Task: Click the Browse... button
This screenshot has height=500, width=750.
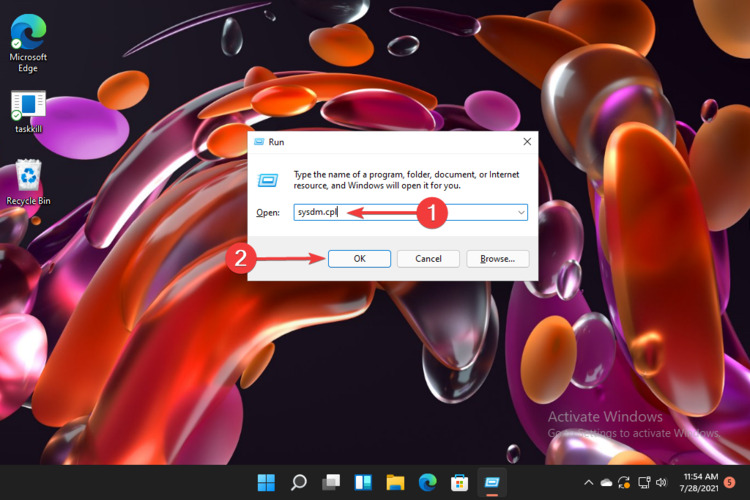Action: coord(497,258)
